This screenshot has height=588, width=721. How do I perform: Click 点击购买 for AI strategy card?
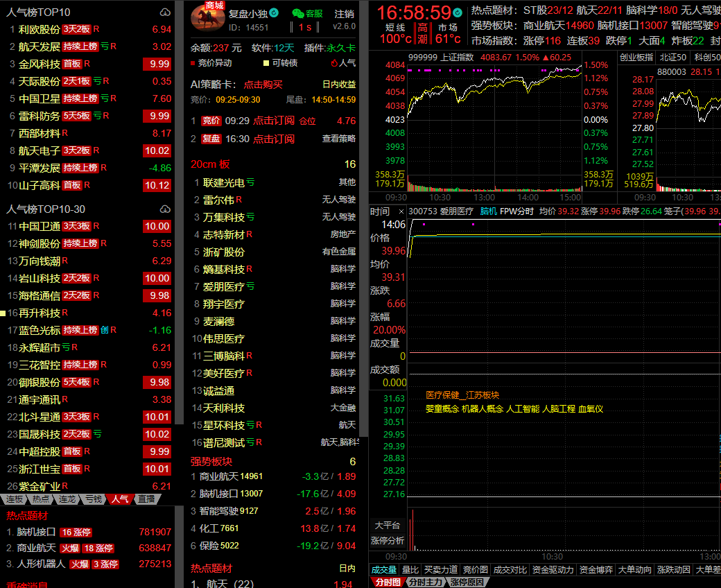tap(263, 84)
